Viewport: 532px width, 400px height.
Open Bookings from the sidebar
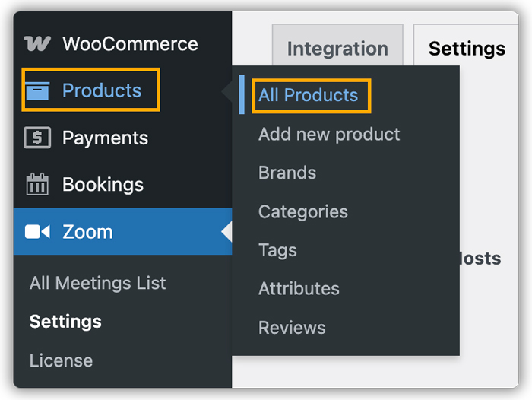103,185
